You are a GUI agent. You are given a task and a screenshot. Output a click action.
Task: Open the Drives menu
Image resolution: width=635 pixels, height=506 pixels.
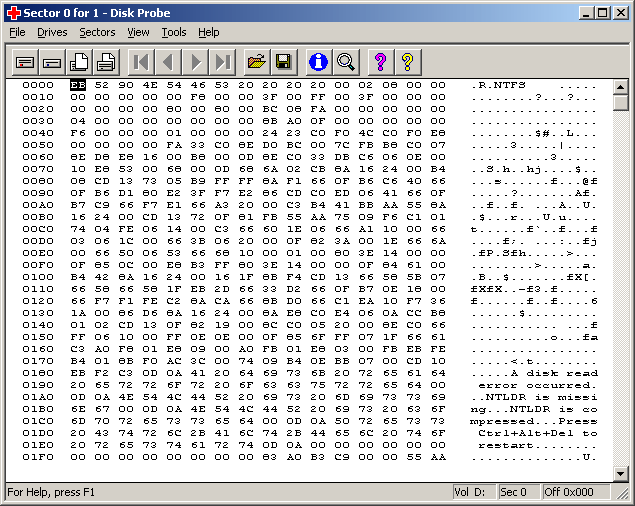coord(52,32)
